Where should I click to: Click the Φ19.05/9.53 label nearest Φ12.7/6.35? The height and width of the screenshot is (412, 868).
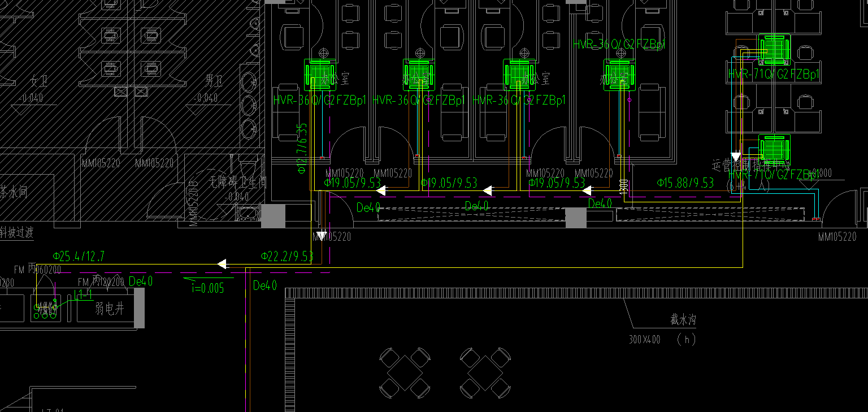(352, 183)
